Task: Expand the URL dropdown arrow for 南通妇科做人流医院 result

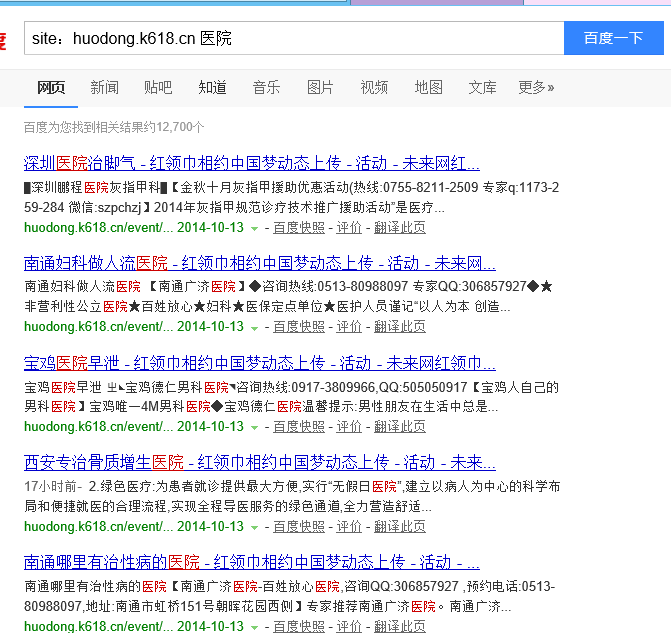Action: (254, 328)
